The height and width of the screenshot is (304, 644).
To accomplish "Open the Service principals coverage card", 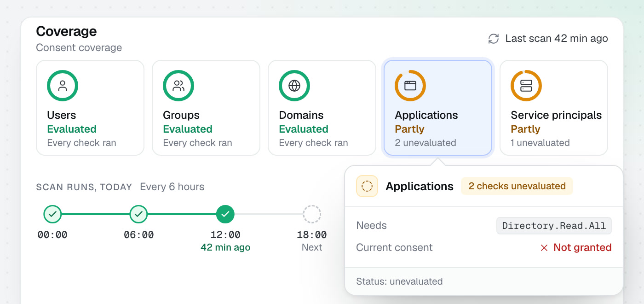I will click(x=554, y=108).
